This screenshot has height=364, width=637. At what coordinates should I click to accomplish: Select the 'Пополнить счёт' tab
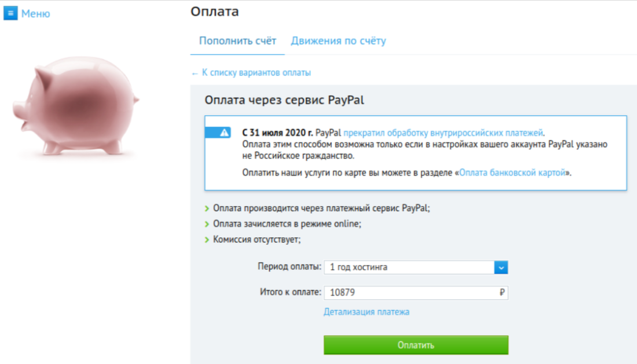coord(237,41)
